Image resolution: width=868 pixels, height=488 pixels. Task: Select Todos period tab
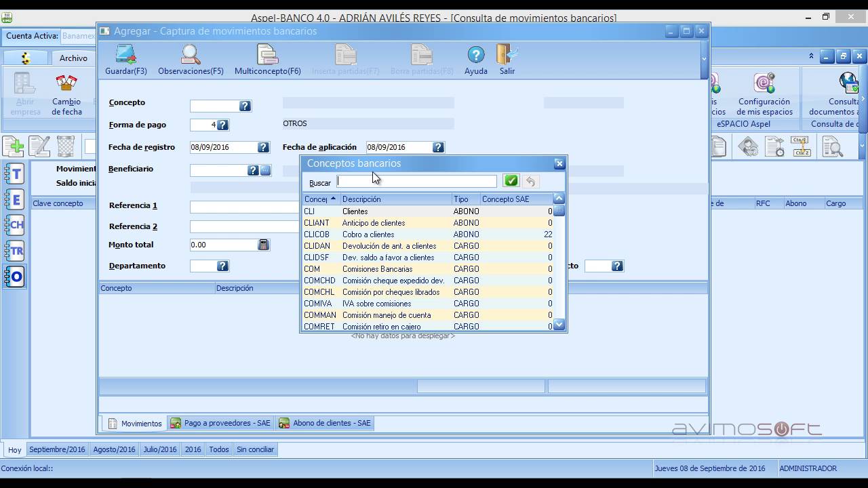(219, 449)
